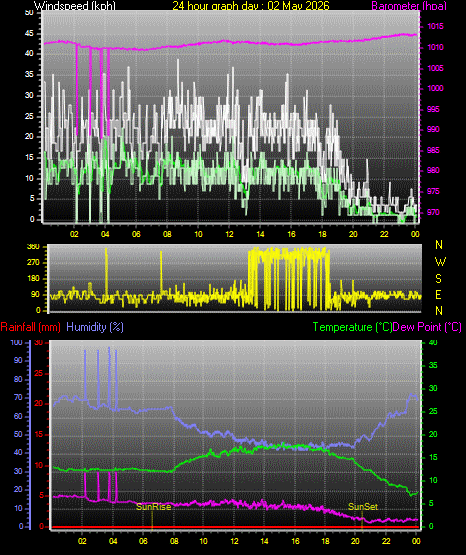Click the Barometer (hpa) axis title
Screen dimensions: 466x555
(409, 5)
